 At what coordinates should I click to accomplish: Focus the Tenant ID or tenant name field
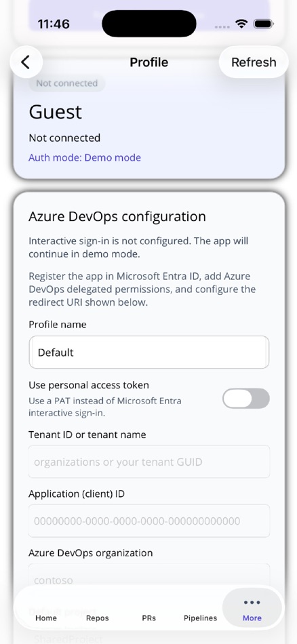[148, 462]
